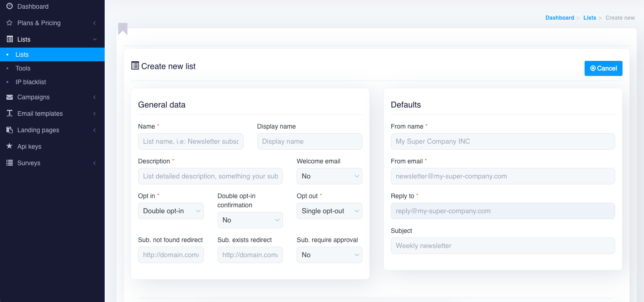
Task: Click the Api keys star icon
Action: [x=10, y=146]
